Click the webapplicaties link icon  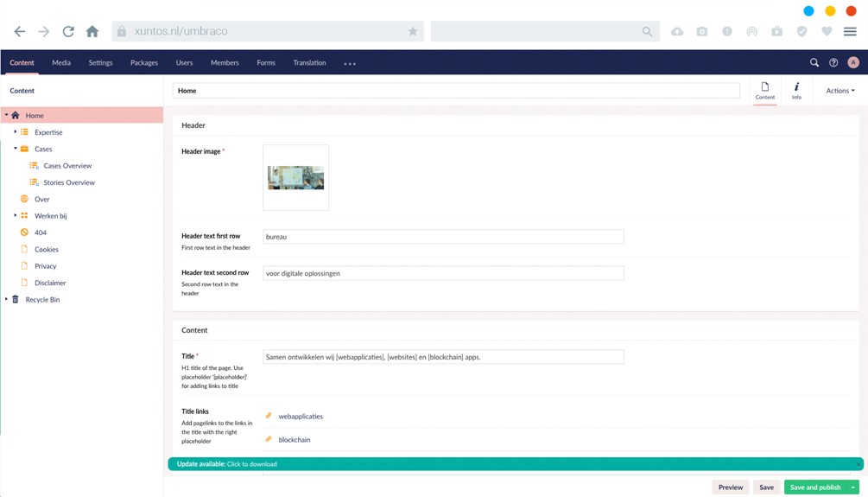click(x=269, y=416)
